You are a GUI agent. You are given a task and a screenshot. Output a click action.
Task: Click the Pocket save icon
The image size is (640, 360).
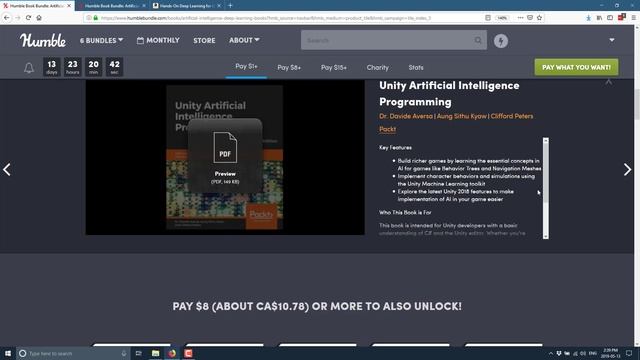point(530,18)
